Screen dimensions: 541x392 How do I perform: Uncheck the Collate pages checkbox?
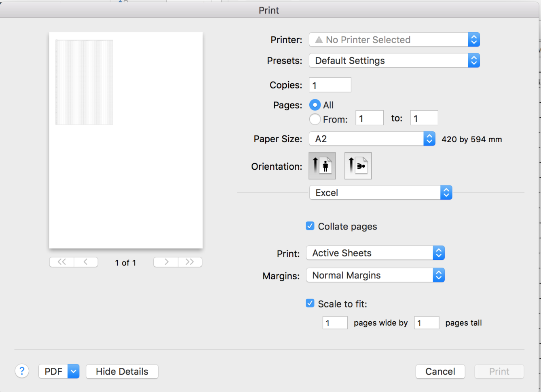click(x=310, y=226)
